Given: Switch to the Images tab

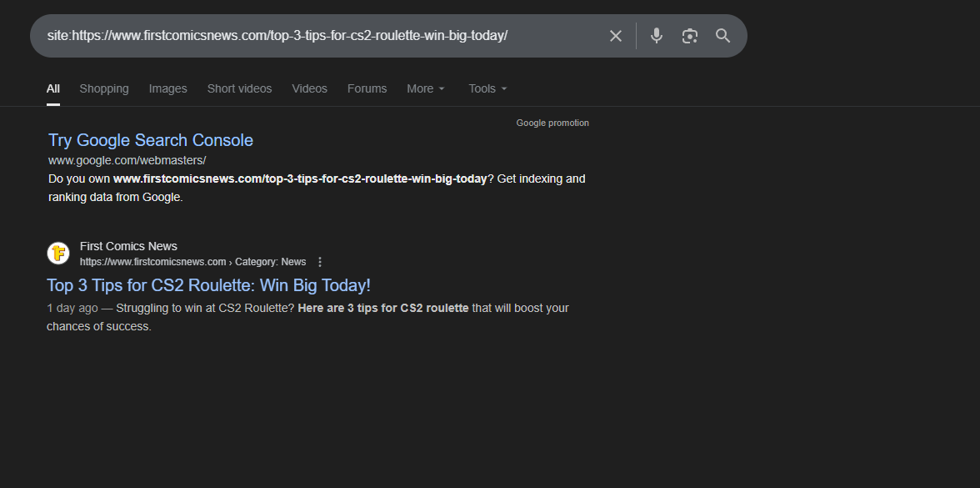Looking at the screenshot, I should pyautogui.click(x=167, y=88).
